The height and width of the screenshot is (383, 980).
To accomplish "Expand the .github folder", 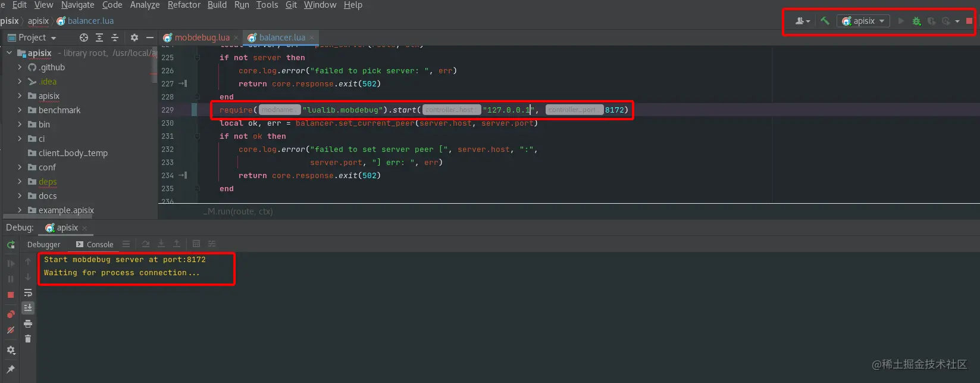I will coord(20,67).
